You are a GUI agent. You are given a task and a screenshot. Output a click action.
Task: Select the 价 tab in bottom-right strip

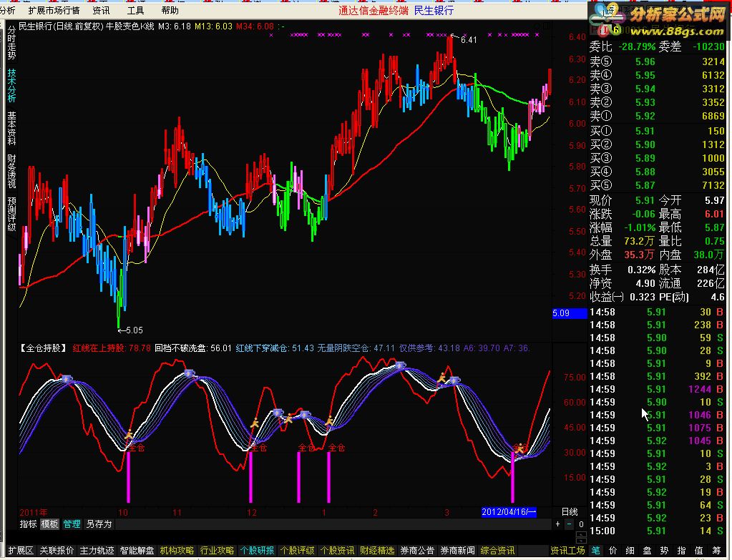(613, 551)
